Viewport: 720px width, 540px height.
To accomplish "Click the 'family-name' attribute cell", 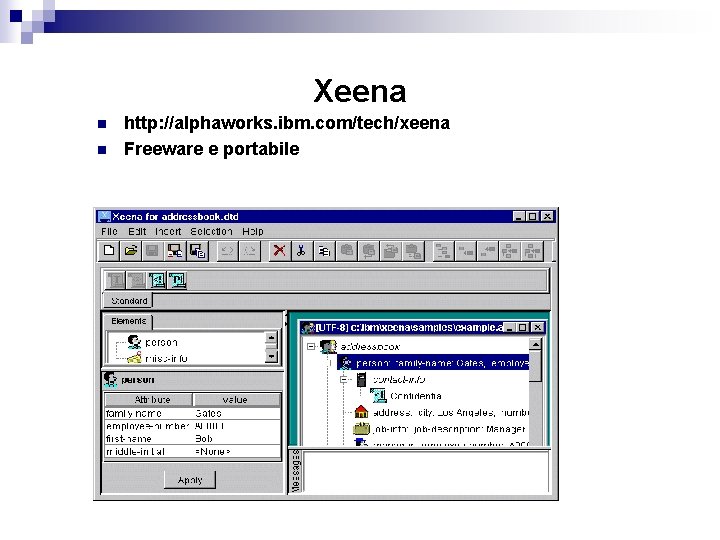I will (x=148, y=413).
